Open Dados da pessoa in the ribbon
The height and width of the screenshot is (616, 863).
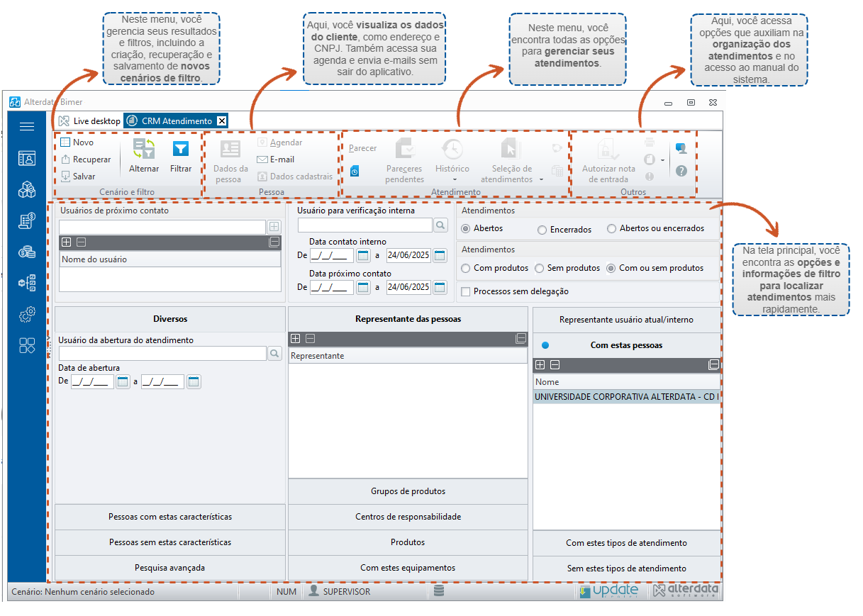point(230,161)
